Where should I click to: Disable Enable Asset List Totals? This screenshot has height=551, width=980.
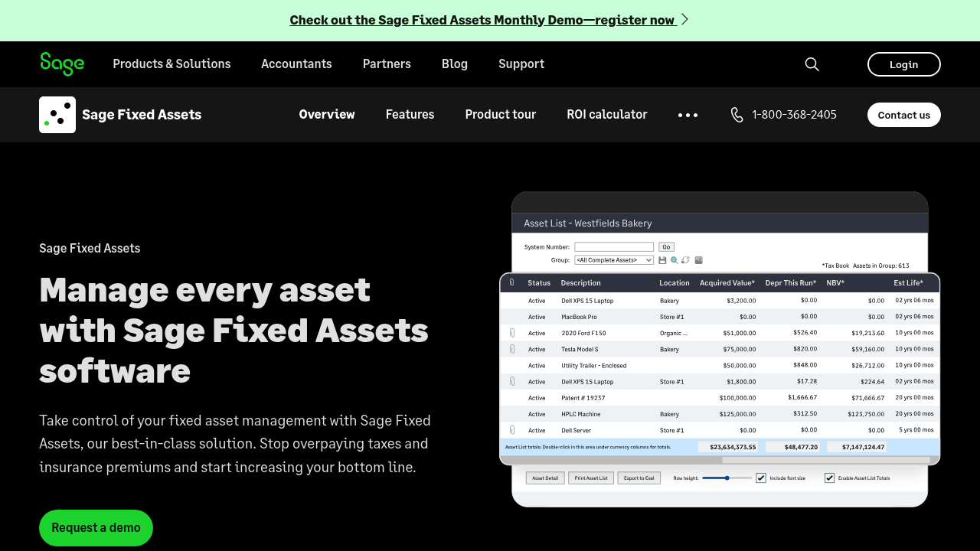[x=829, y=478]
